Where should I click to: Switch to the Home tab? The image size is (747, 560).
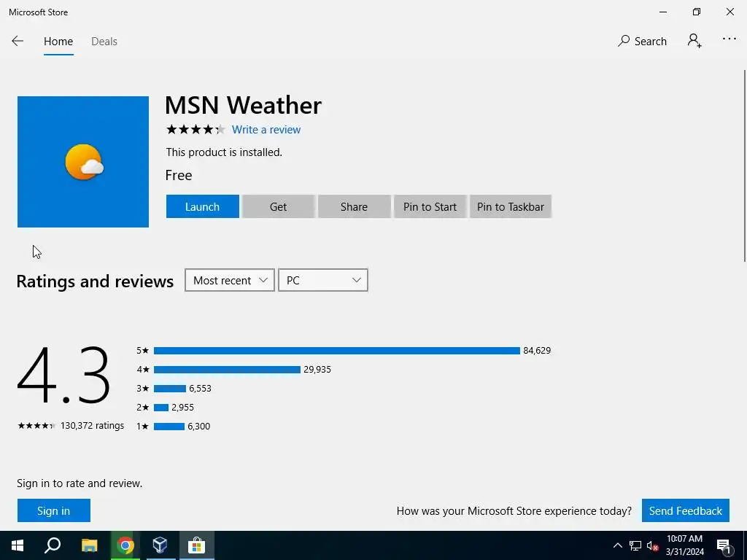pyautogui.click(x=58, y=42)
